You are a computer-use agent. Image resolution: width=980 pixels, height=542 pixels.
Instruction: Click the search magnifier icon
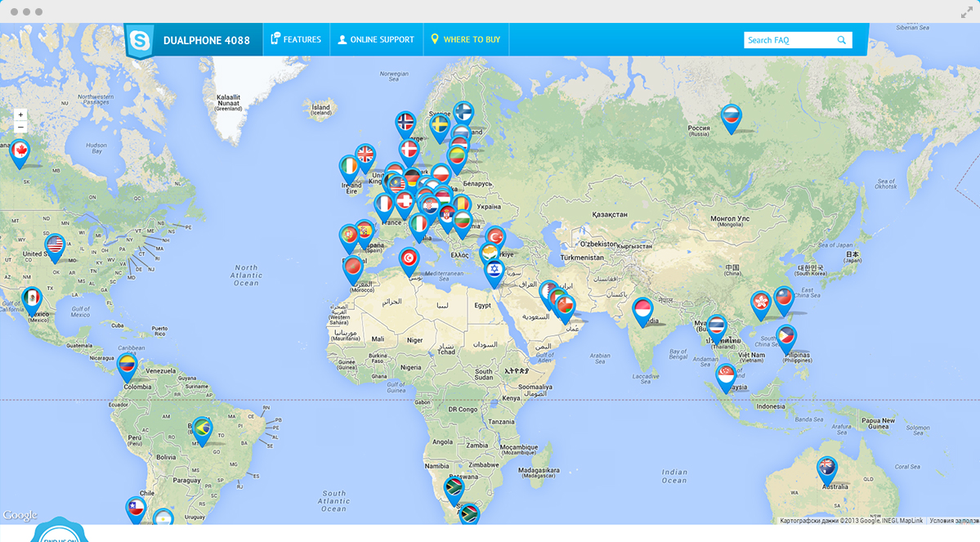(x=842, y=40)
